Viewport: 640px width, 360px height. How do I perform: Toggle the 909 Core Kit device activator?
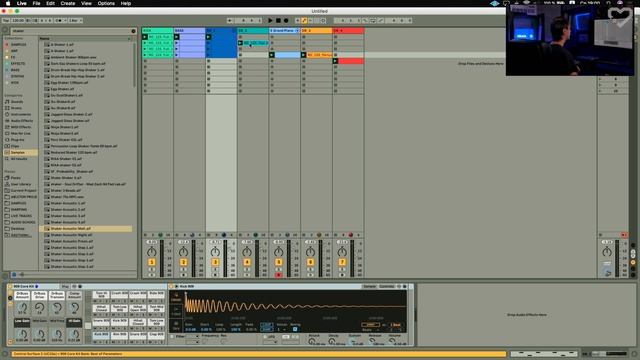10,287
